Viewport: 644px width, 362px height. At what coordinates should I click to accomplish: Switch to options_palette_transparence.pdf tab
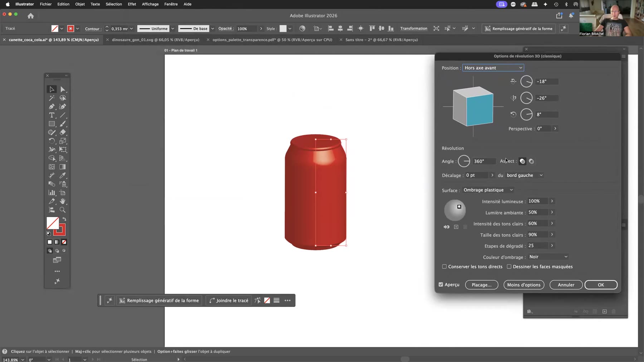(272, 40)
